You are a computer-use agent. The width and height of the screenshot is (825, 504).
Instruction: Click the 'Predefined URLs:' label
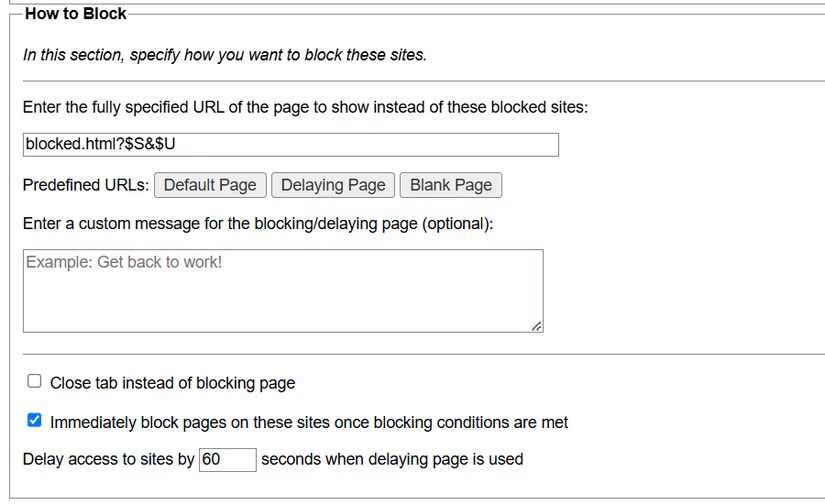pos(85,185)
